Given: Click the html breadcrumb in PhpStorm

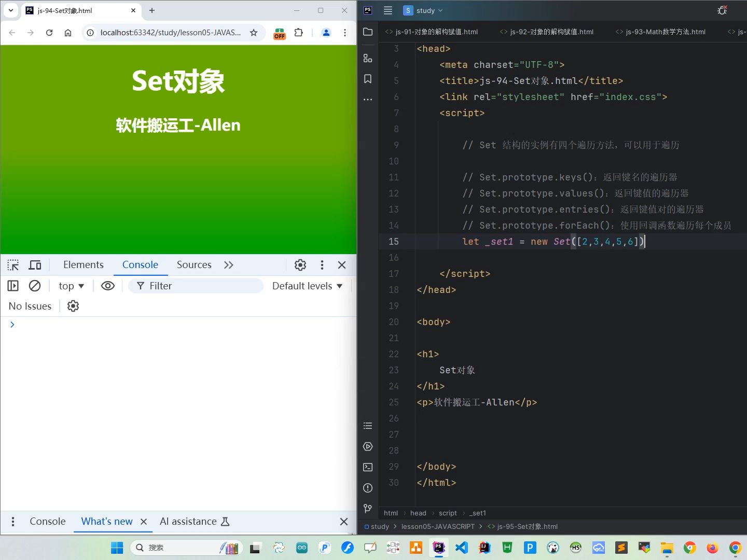Looking at the screenshot, I should click(x=391, y=513).
